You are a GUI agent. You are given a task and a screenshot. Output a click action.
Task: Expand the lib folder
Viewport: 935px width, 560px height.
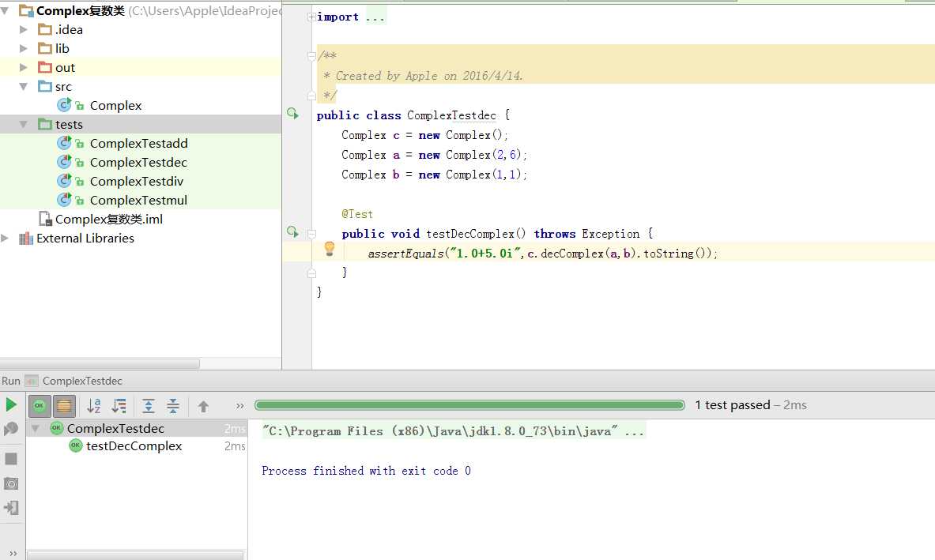click(23, 48)
